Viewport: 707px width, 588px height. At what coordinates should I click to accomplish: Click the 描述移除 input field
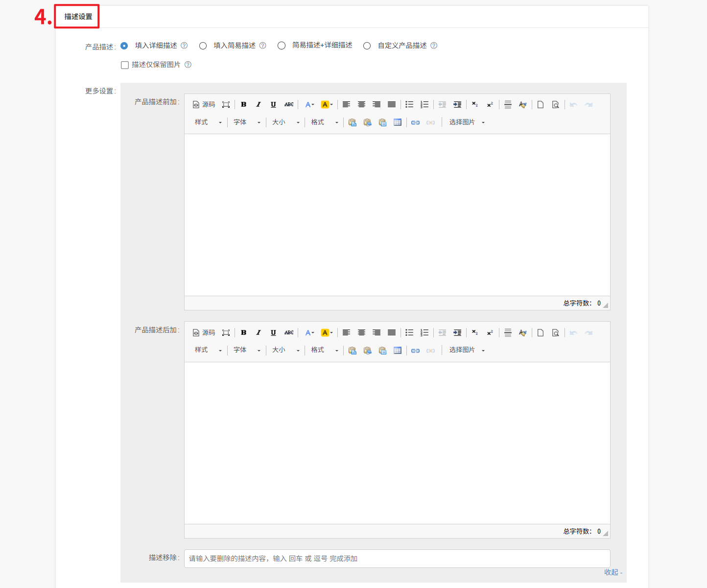click(x=397, y=559)
